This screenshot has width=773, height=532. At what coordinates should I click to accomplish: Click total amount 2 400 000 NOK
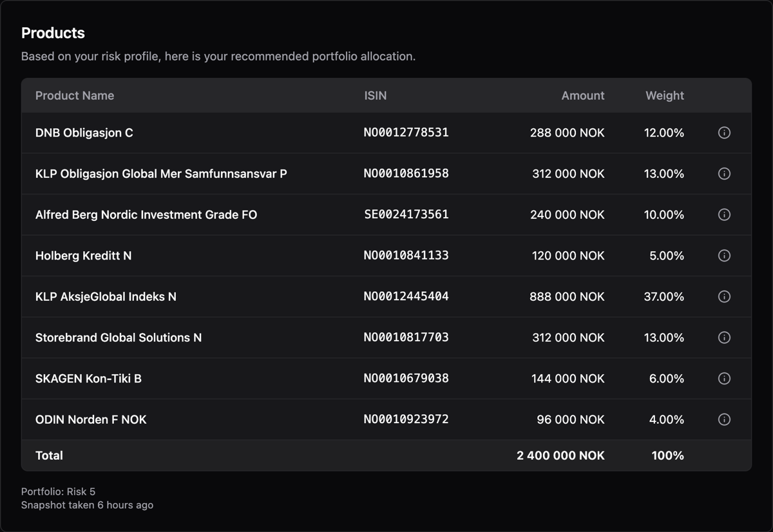pyautogui.click(x=560, y=455)
